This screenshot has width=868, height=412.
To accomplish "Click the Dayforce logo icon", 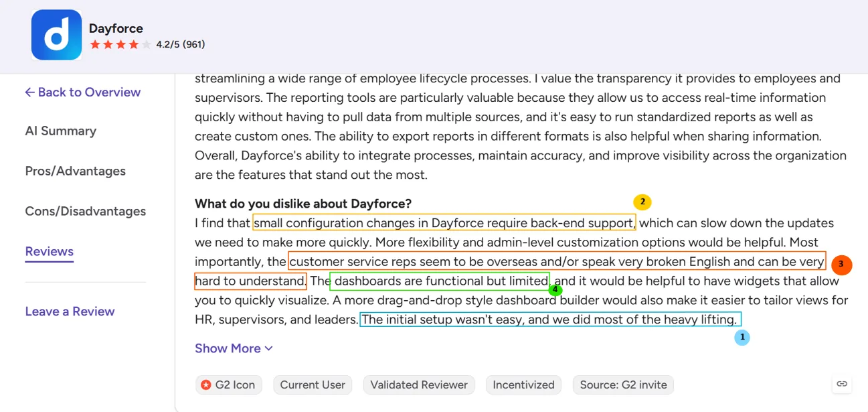I will (x=56, y=35).
